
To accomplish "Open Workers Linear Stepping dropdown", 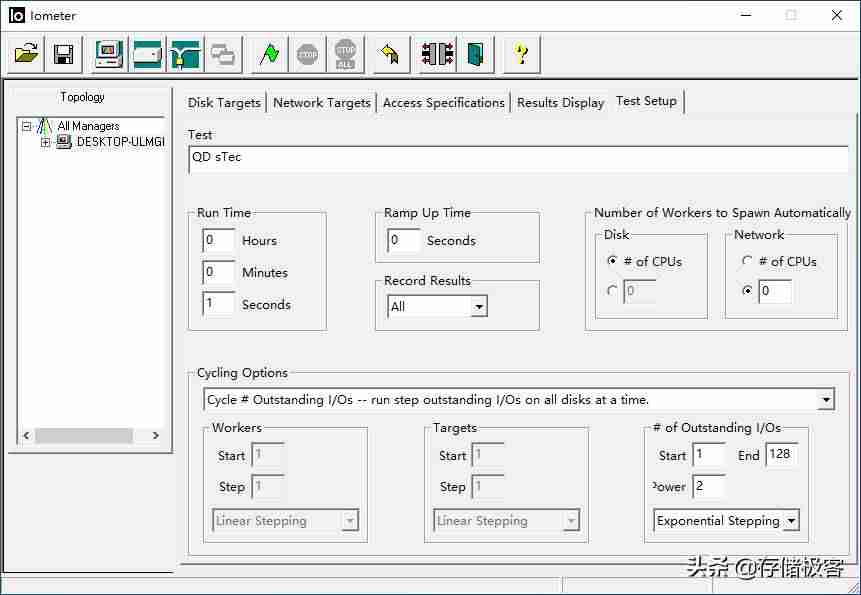I will (x=350, y=520).
